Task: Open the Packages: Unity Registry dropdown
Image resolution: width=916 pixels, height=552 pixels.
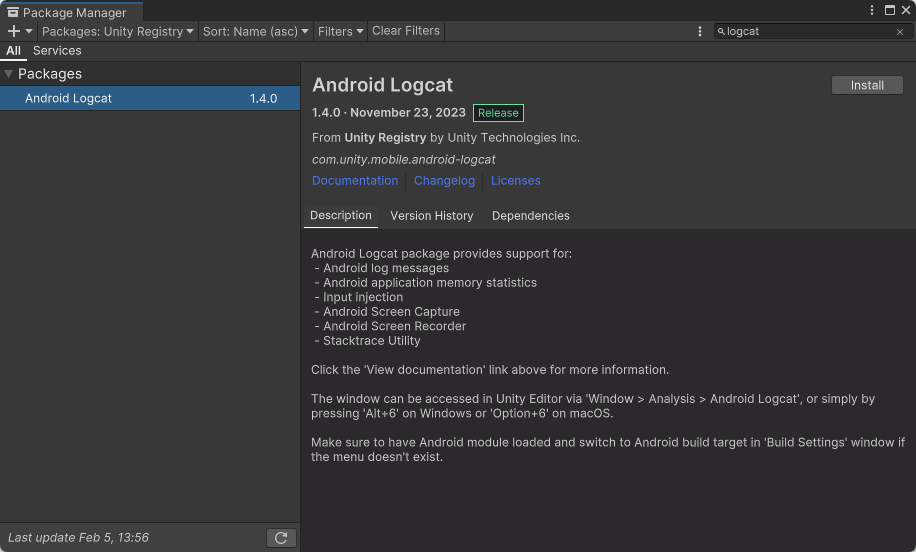Action: 117,31
